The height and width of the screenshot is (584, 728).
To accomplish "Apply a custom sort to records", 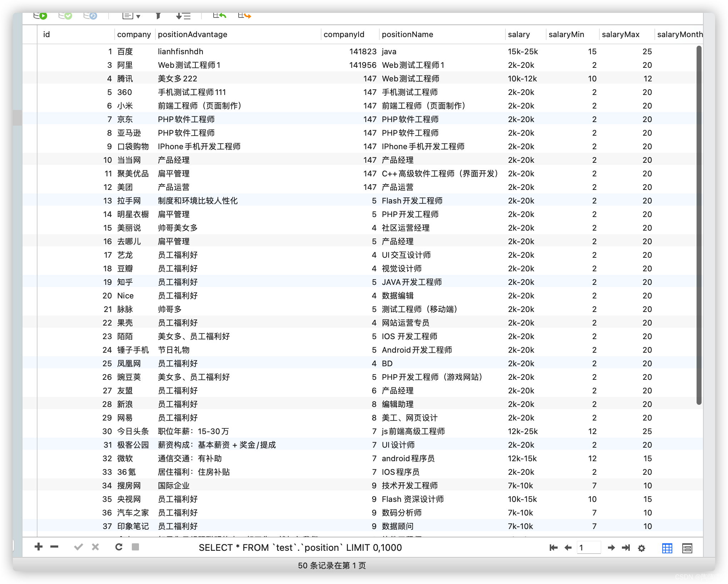I will (183, 15).
